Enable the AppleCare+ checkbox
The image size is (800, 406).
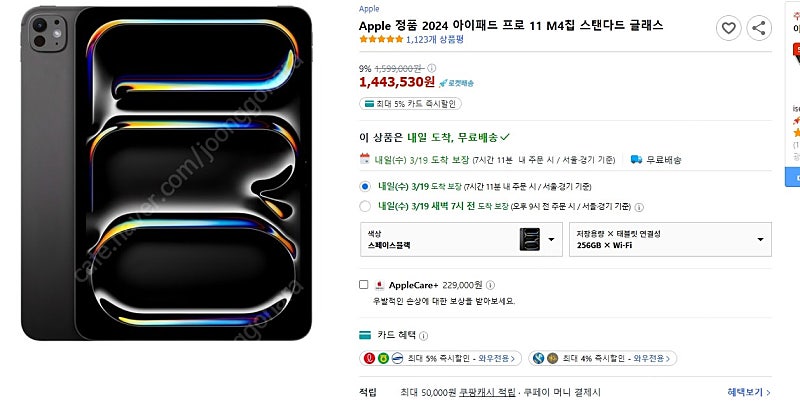click(x=364, y=285)
